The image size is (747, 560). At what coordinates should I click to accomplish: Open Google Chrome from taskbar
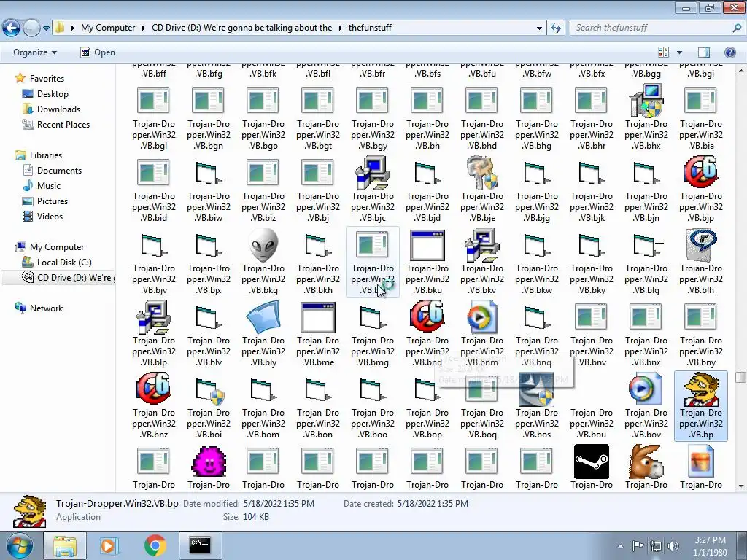pyautogui.click(x=155, y=545)
